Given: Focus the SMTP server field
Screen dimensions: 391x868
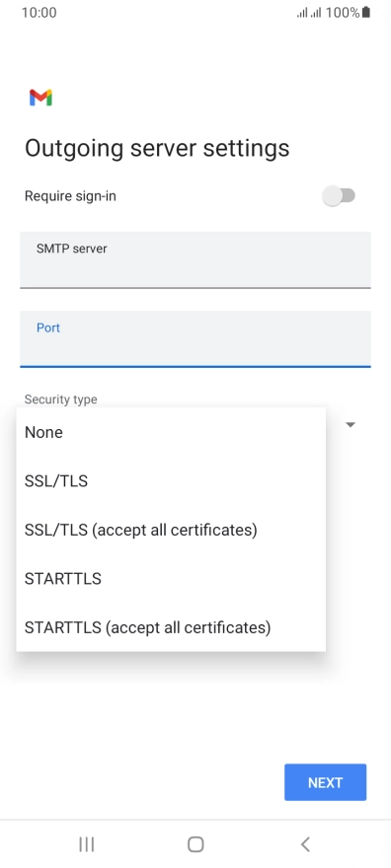Looking at the screenshot, I should tap(195, 259).
